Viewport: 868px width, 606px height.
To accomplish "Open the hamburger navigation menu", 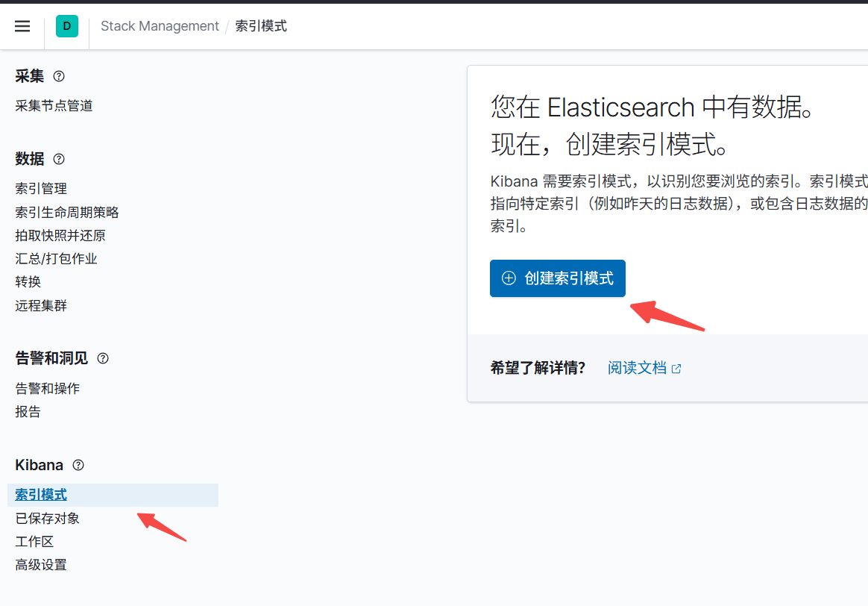I will click(x=22, y=26).
